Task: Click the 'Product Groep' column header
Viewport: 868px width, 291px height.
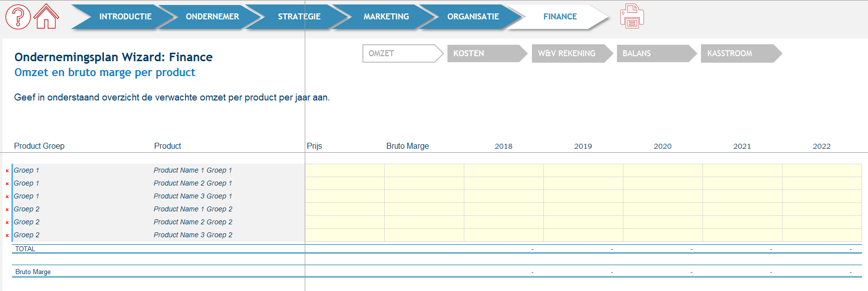Action: [39, 146]
